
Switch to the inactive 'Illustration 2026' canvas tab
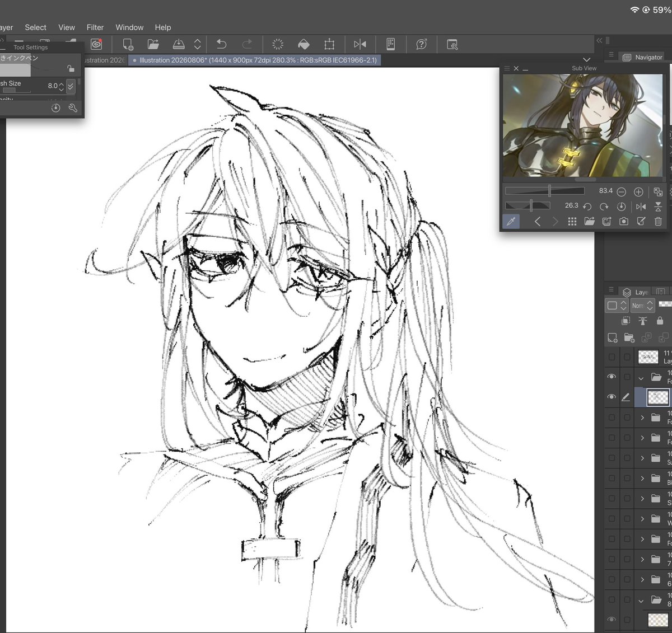(x=105, y=60)
